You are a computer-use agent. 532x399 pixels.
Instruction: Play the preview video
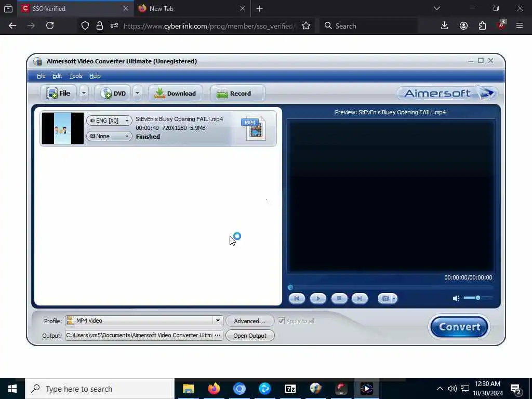click(x=318, y=298)
